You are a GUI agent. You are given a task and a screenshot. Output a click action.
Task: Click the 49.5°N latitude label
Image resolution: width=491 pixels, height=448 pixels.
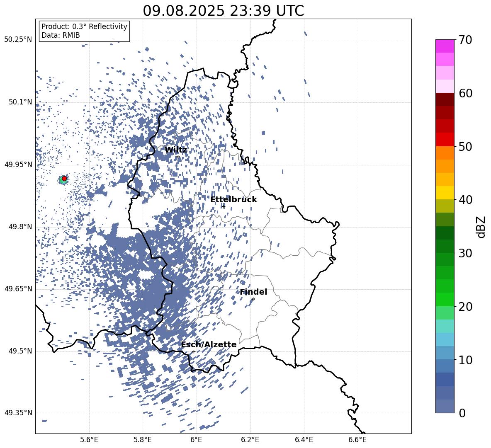pos(20,351)
